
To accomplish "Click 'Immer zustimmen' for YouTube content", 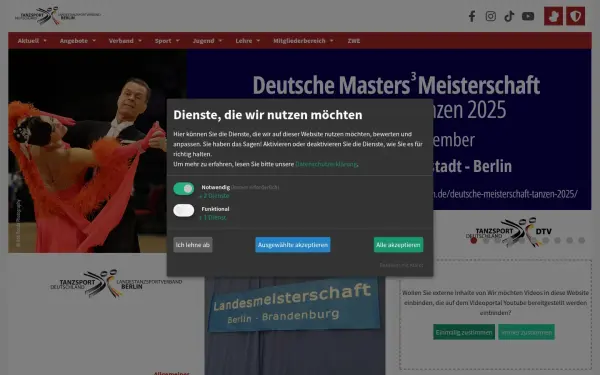I will [x=526, y=332].
